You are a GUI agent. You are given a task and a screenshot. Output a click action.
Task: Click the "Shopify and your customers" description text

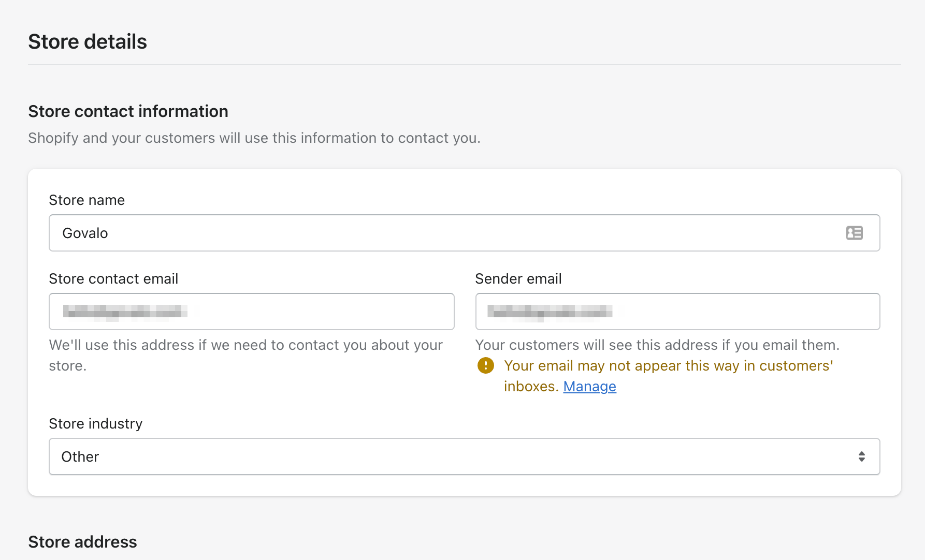coord(254,138)
